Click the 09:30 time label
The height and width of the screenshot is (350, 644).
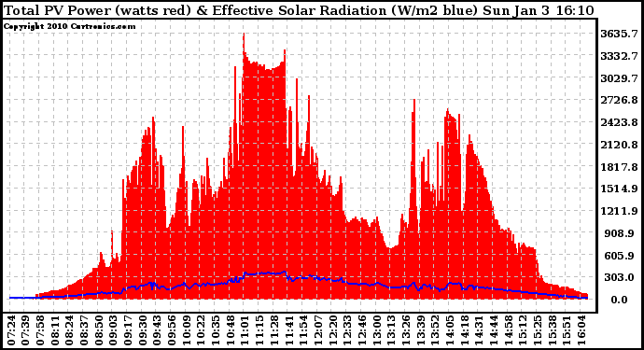click(x=143, y=331)
